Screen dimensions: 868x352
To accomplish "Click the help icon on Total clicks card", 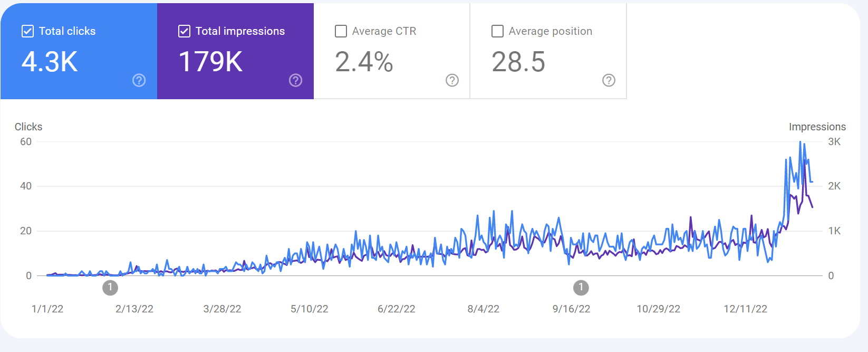I will click(x=139, y=80).
